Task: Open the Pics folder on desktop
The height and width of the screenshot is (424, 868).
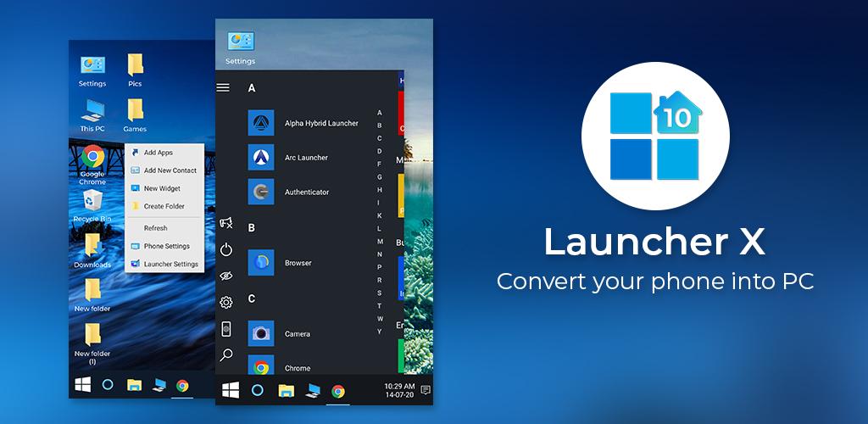Action: 135,70
